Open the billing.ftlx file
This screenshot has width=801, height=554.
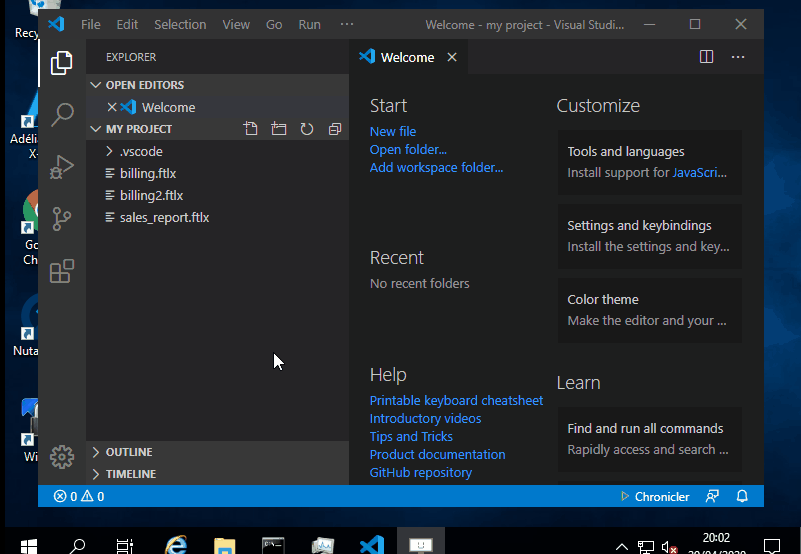click(217, 173)
